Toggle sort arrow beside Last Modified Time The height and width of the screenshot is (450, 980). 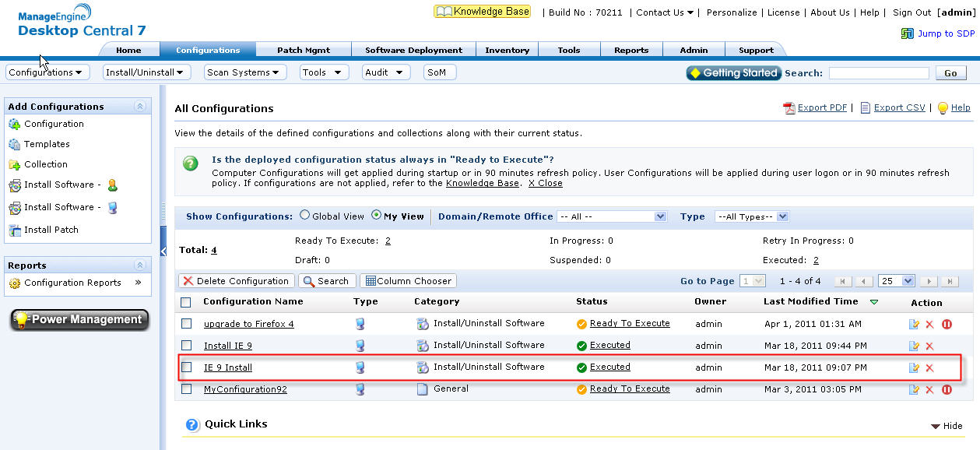pyautogui.click(x=874, y=302)
